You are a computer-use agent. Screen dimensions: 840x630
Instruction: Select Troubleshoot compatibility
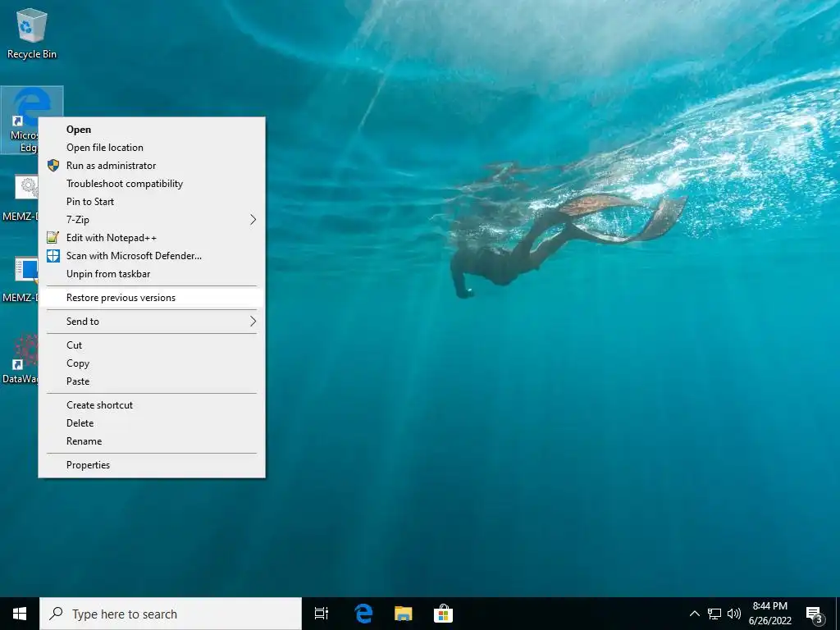coord(152,184)
